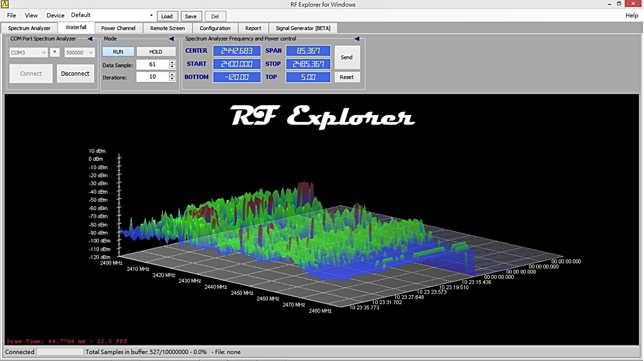Open the Remote Screen tab
Viewport: 644px width, 361px height.
[167, 28]
